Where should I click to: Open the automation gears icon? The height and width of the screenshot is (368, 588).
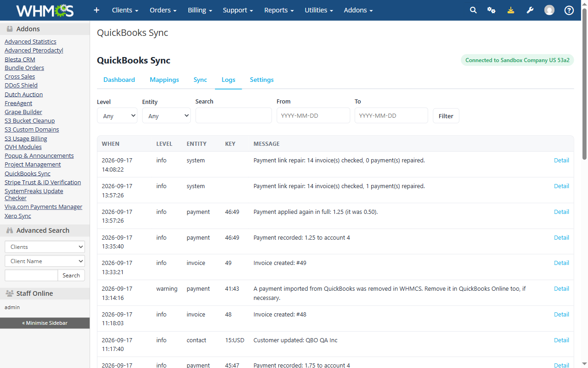tap(492, 10)
